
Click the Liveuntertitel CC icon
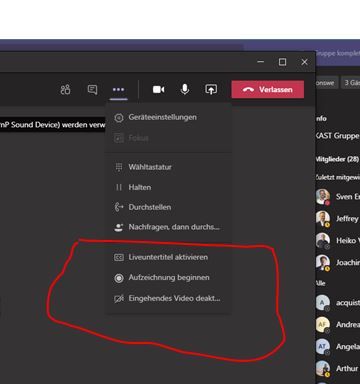[119, 257]
